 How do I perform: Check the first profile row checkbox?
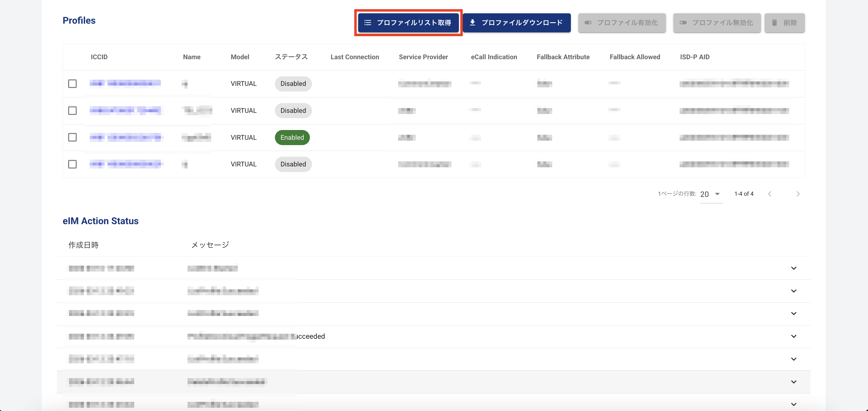pyautogui.click(x=73, y=84)
